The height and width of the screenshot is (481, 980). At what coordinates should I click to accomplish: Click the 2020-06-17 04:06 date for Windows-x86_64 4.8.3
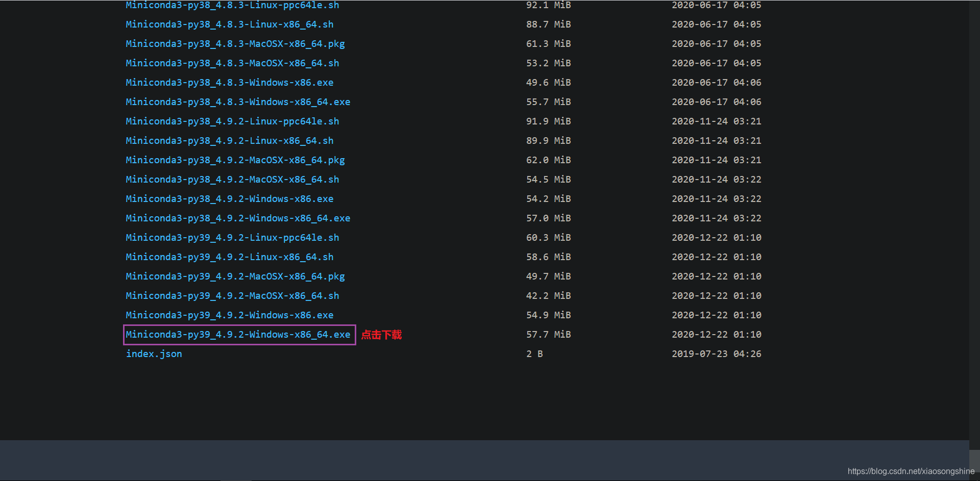(716, 102)
